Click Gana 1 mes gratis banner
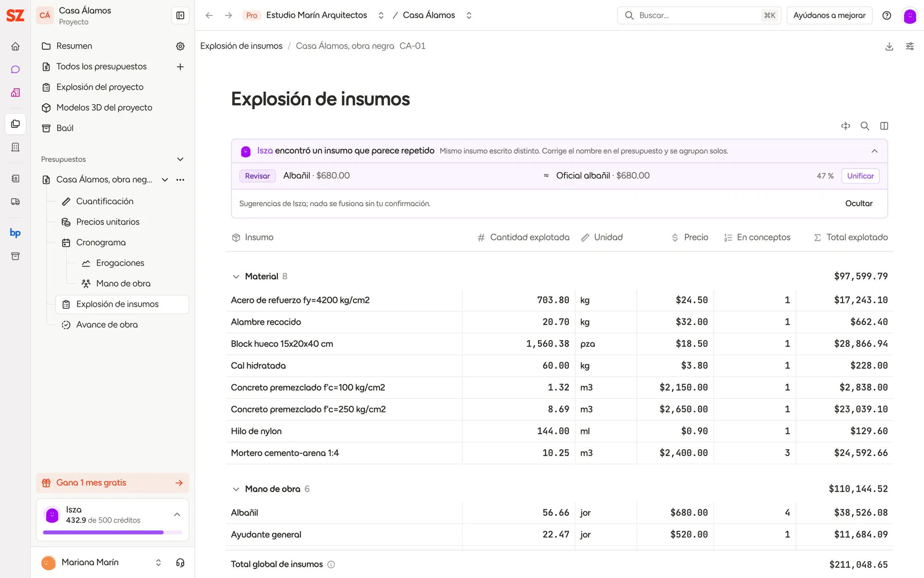924x578 pixels. click(113, 483)
